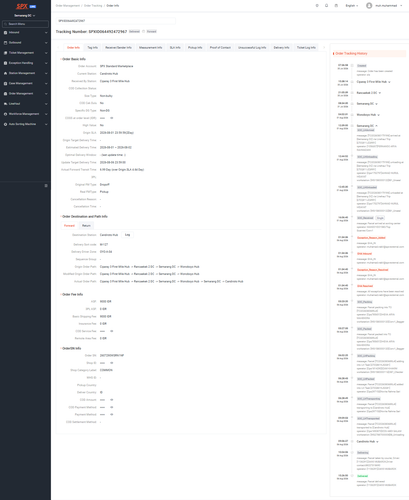The image size is (409, 500).
Task: Click the search magnifier in Search Menu
Action: pyautogui.click(x=6, y=24)
